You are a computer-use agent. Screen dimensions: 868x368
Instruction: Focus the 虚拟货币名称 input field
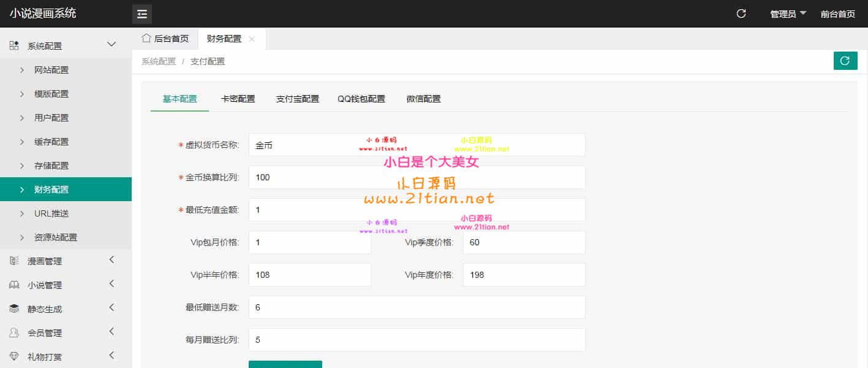417,145
